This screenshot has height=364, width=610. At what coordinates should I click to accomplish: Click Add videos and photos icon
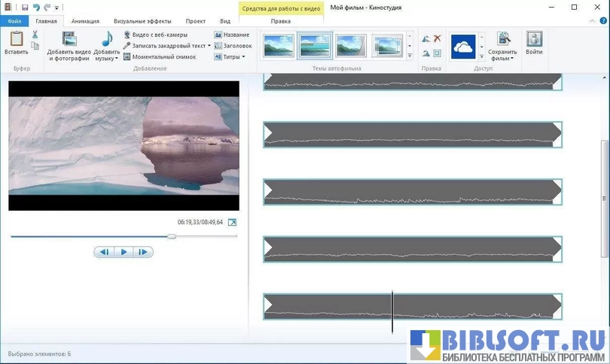(69, 40)
